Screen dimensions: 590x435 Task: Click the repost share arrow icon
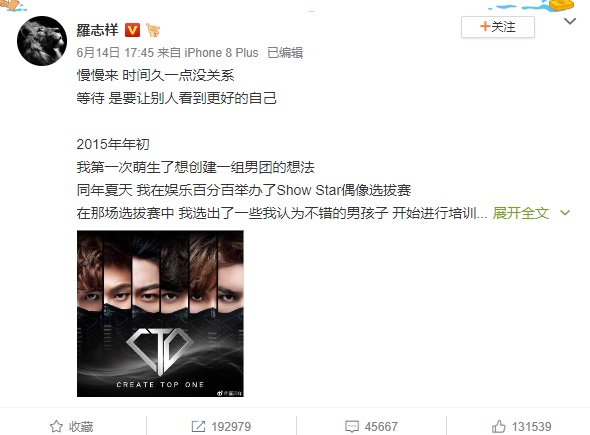click(198, 426)
